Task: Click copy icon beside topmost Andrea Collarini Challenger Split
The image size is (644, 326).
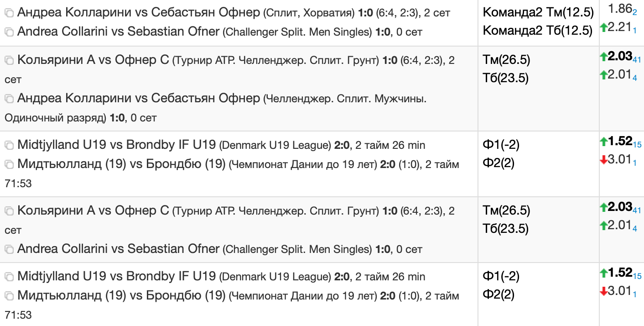Action: [9, 32]
